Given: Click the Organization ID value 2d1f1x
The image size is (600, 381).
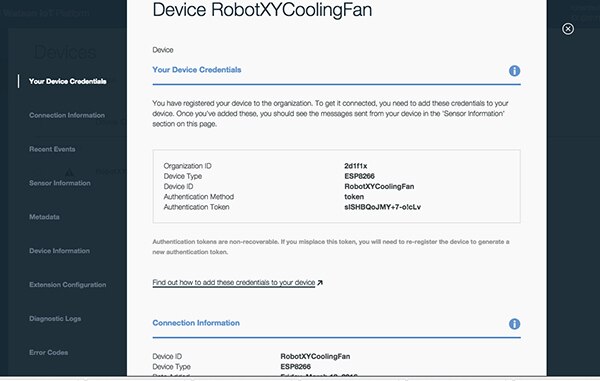Looking at the screenshot, I should tap(355, 166).
